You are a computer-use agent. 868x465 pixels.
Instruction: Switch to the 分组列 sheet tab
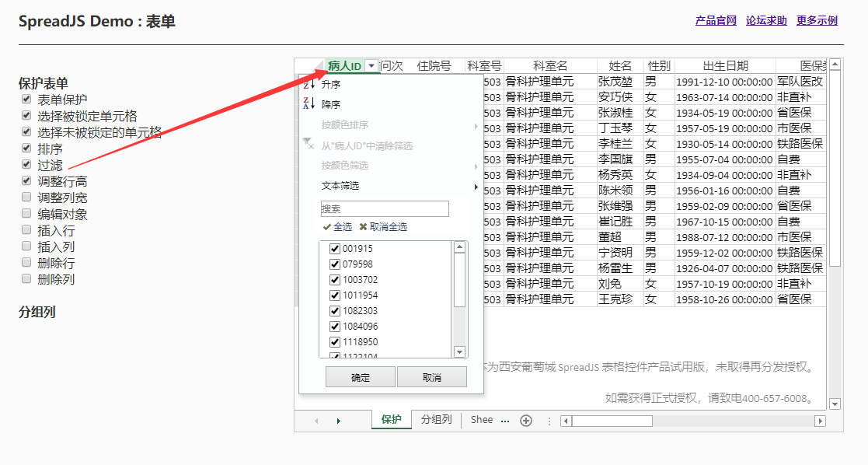(436, 420)
